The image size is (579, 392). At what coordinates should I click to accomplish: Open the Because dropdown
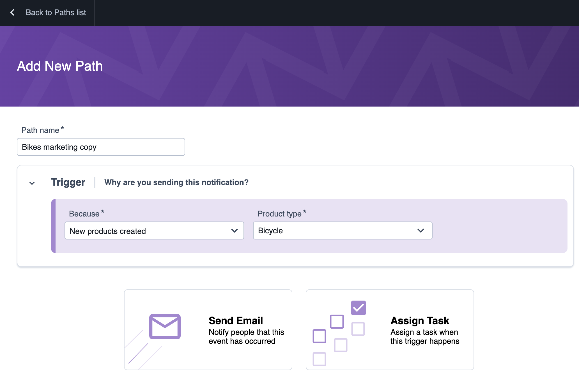[154, 231]
